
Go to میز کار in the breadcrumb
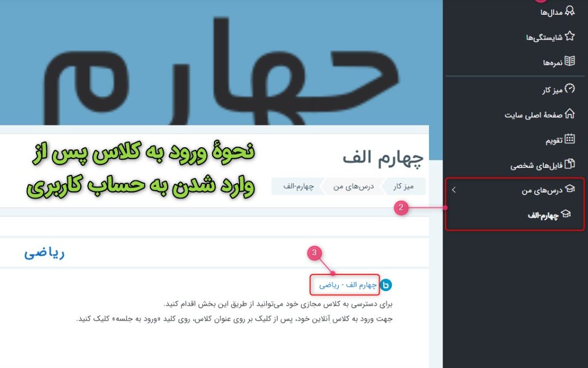[x=403, y=186]
